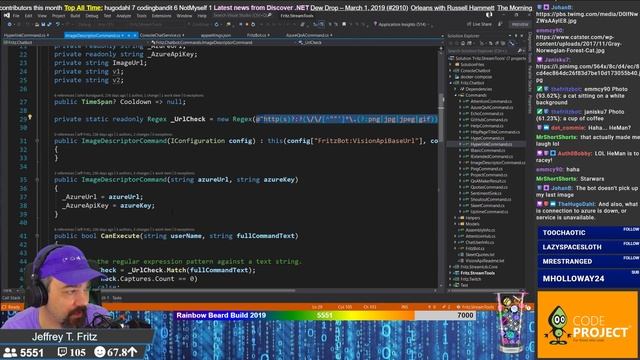Open the _UrlCheck member navigation dropdown

click(x=370, y=42)
